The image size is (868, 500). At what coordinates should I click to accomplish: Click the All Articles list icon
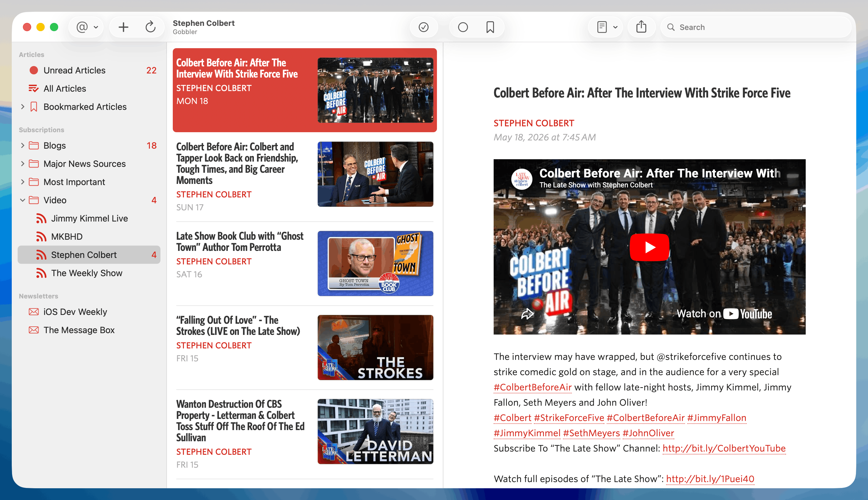(x=34, y=89)
